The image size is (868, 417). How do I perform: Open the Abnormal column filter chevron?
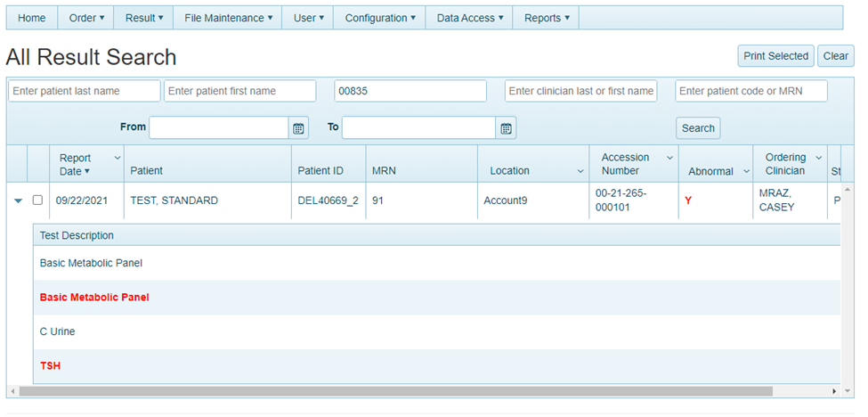point(746,172)
